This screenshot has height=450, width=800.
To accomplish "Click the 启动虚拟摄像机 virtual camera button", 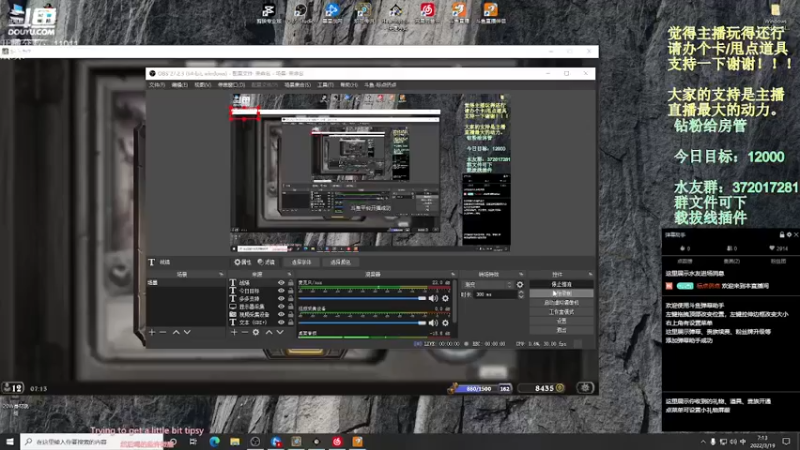I will point(561,303).
